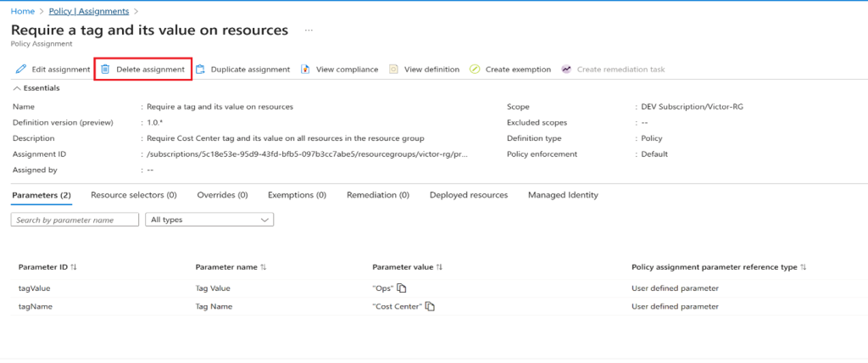Click User defined parameter in tagName row

click(675, 306)
